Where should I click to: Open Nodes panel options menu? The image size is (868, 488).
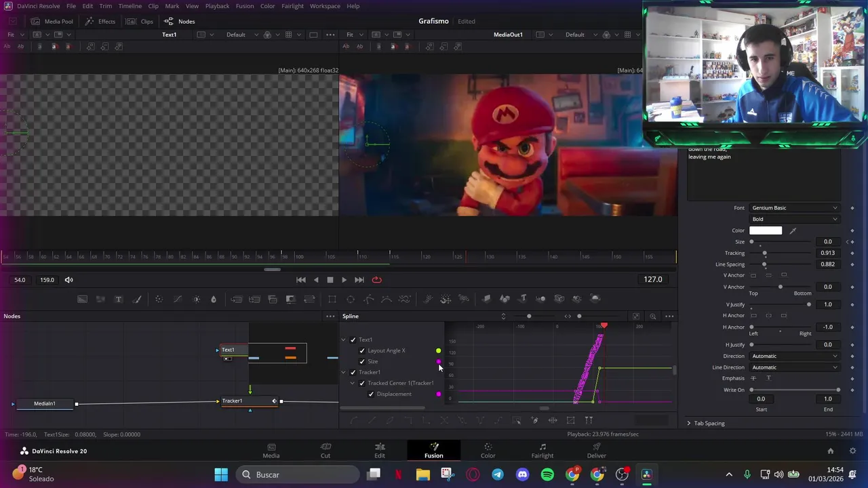(330, 317)
